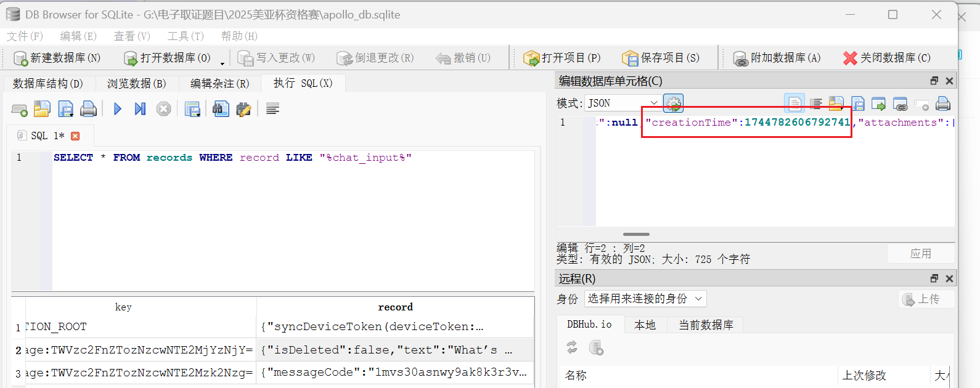Toggle auto-format gear button beside JSON mode
Image resolution: width=980 pixels, height=388 pixels.
point(673,103)
